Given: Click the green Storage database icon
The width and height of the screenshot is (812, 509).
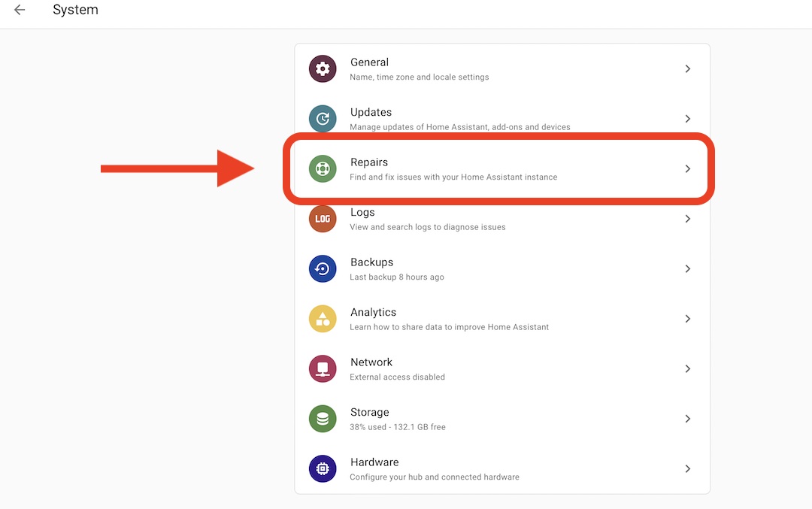Looking at the screenshot, I should tap(323, 419).
